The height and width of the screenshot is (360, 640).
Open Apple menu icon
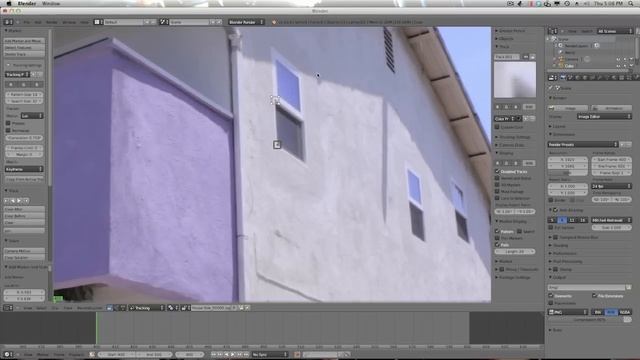click(9, 3)
